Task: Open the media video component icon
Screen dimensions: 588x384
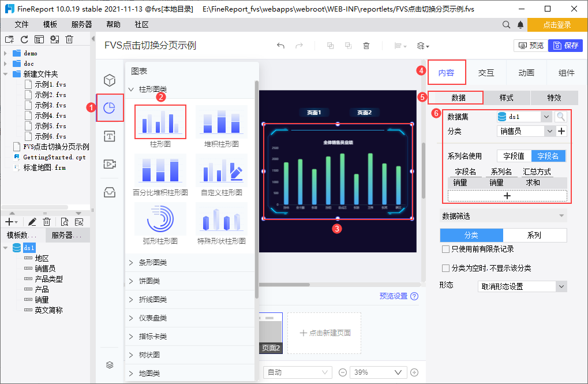Action: (110, 164)
